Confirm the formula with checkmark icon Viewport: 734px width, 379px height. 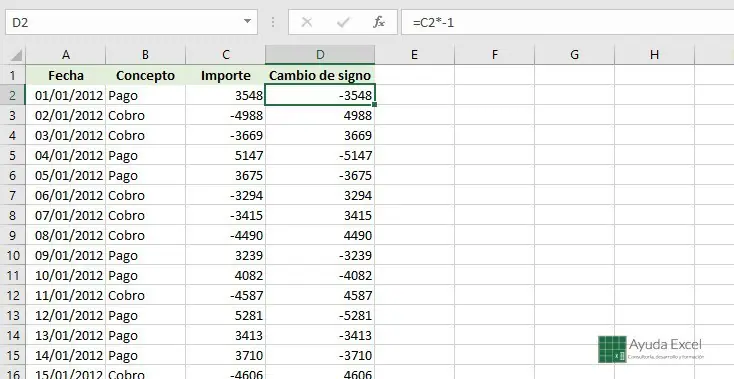(x=343, y=22)
